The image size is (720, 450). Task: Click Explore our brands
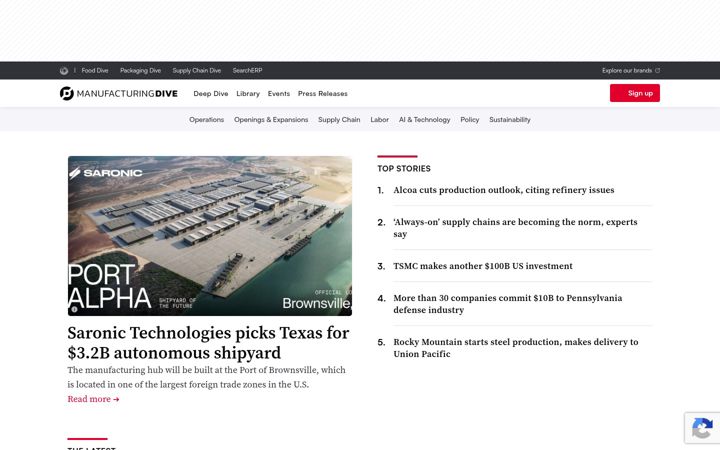tap(627, 71)
